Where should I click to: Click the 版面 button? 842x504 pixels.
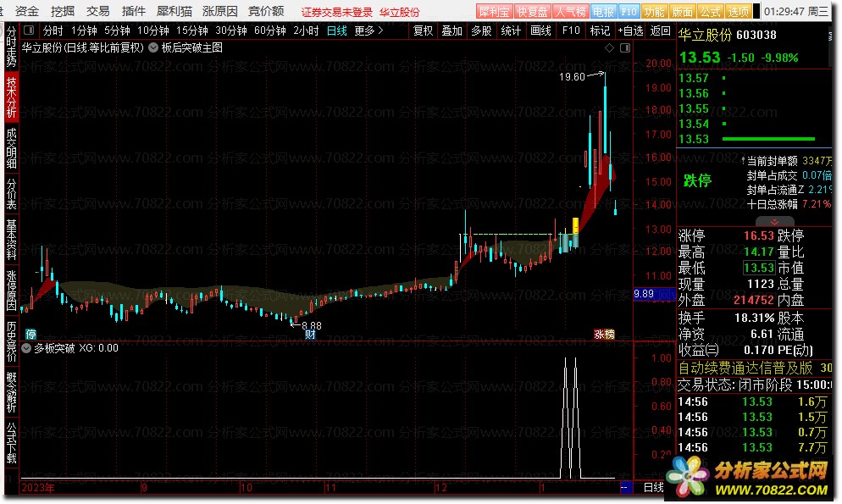pos(682,11)
